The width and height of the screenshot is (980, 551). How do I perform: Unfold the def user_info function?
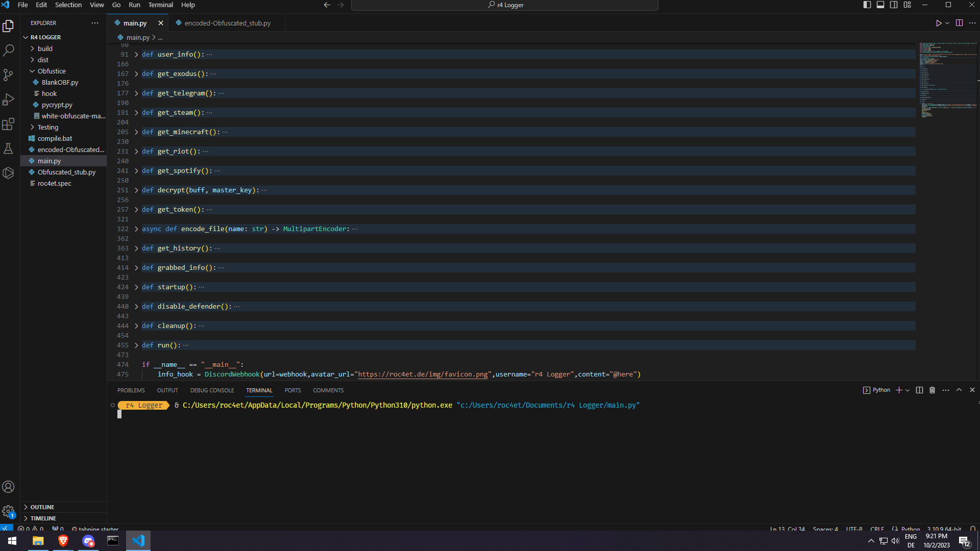[136, 55]
